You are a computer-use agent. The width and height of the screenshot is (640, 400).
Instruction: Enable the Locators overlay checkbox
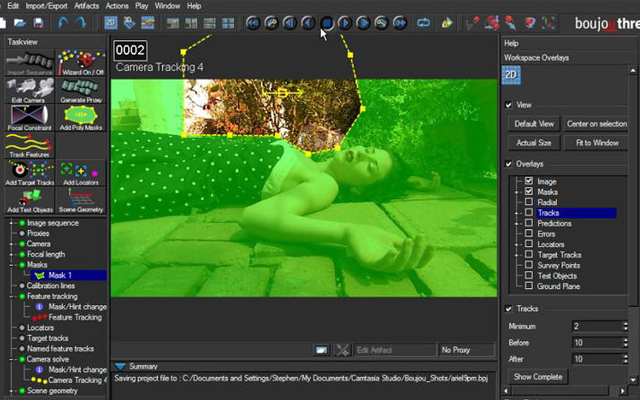(529, 244)
